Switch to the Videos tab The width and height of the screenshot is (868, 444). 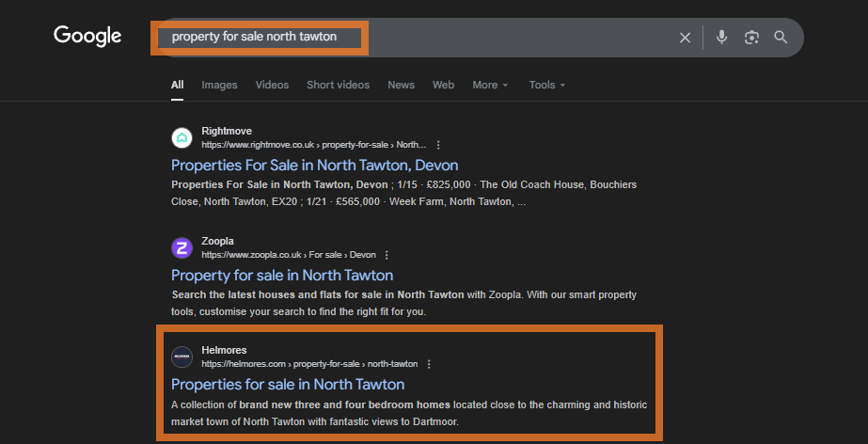point(272,85)
